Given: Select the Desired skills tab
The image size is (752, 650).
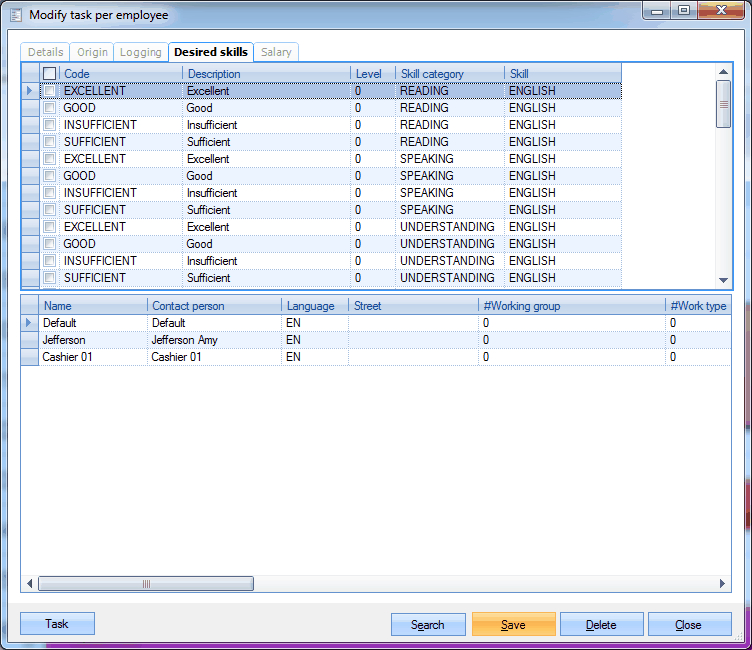Looking at the screenshot, I should (211, 52).
